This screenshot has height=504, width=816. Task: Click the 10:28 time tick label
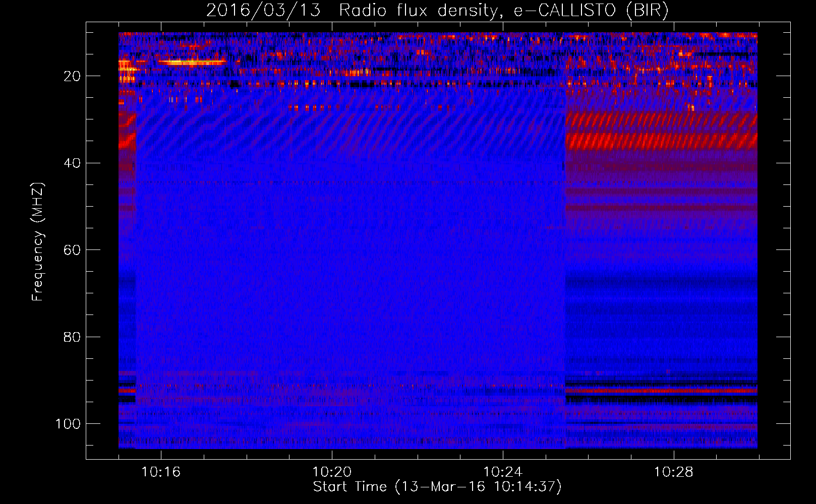click(674, 472)
